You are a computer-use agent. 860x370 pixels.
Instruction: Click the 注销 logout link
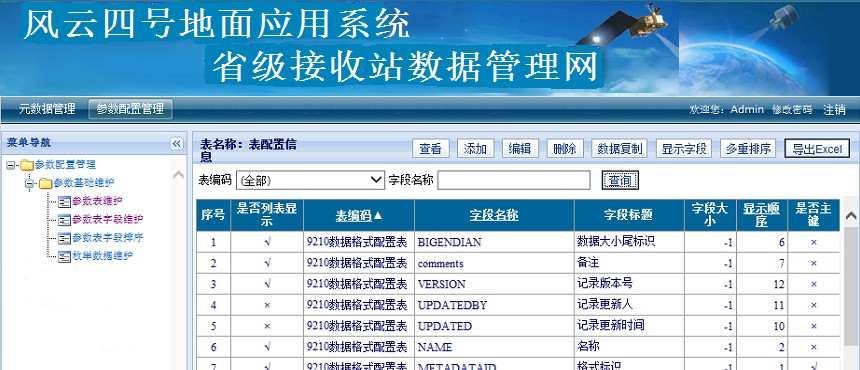pos(834,110)
